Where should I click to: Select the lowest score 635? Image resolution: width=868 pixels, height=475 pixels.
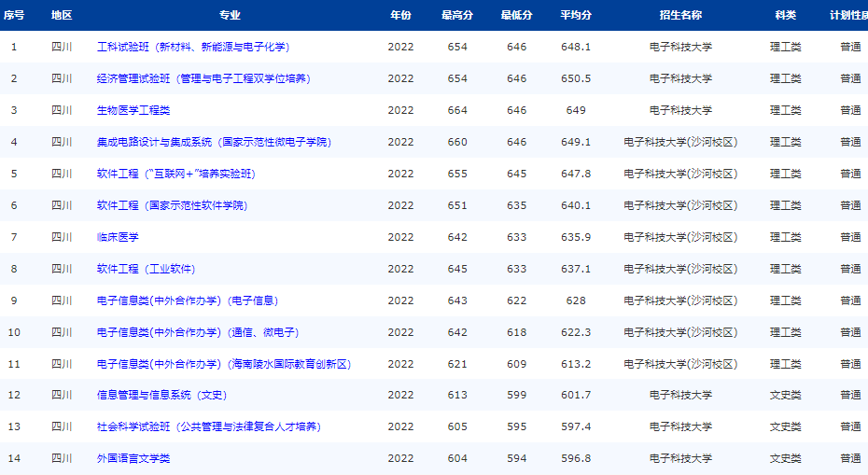[516, 205]
